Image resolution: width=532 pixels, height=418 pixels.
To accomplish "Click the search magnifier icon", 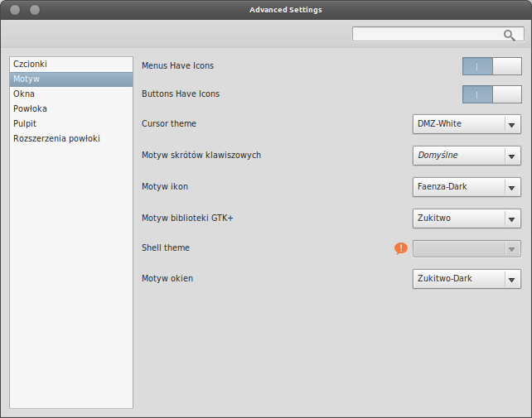I will (510, 35).
